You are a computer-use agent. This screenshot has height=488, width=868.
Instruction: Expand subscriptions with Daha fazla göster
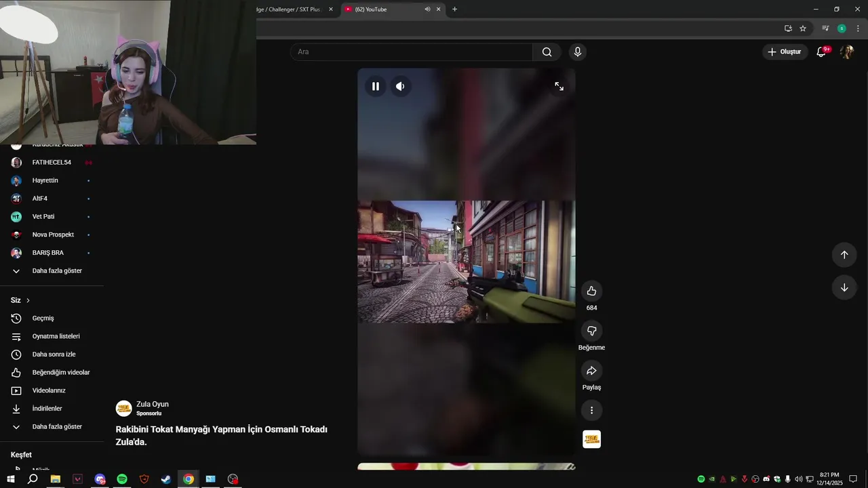tap(52, 270)
